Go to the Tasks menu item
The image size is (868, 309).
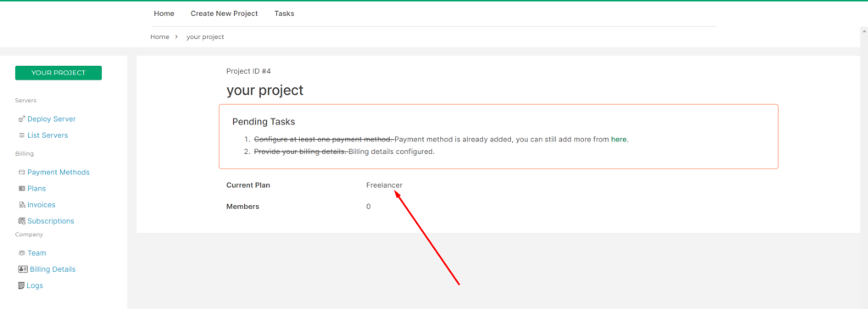tap(284, 14)
